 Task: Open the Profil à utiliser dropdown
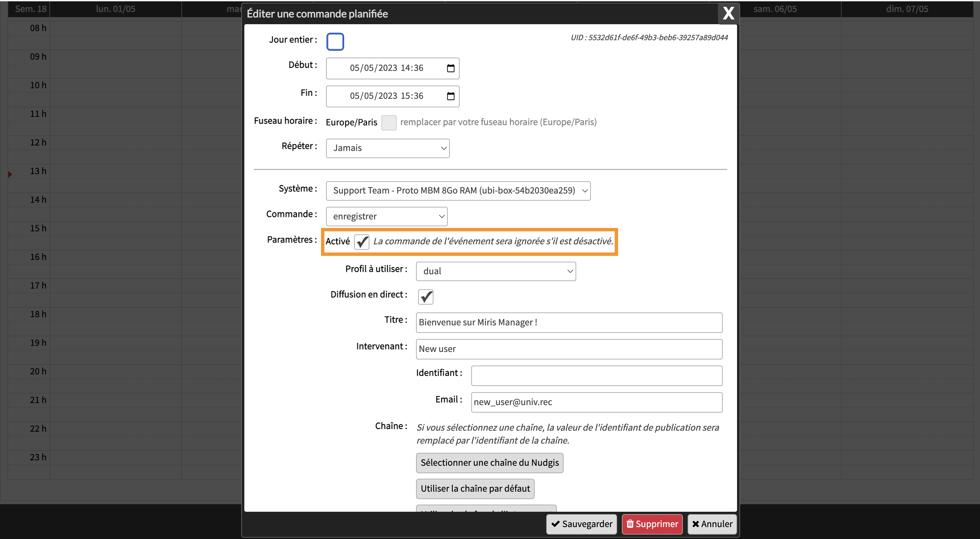tap(496, 271)
